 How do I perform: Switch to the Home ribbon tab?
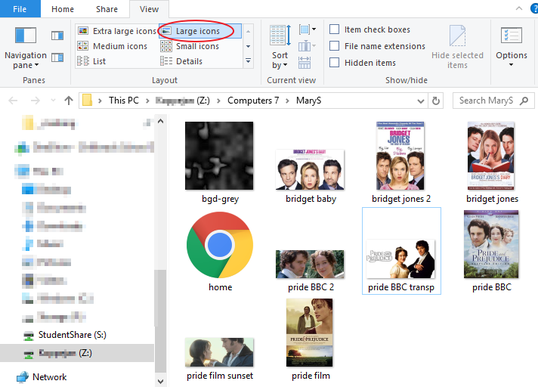point(62,9)
